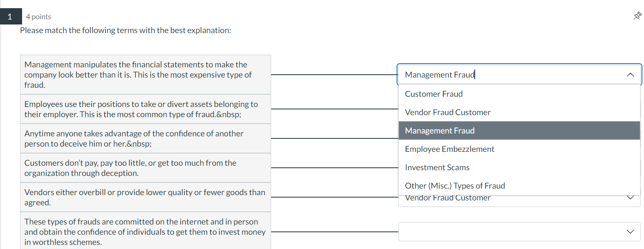Viewport: 644px width, 249px height.
Task: Click the worthless schemes investment fraud description
Action: click(145, 231)
